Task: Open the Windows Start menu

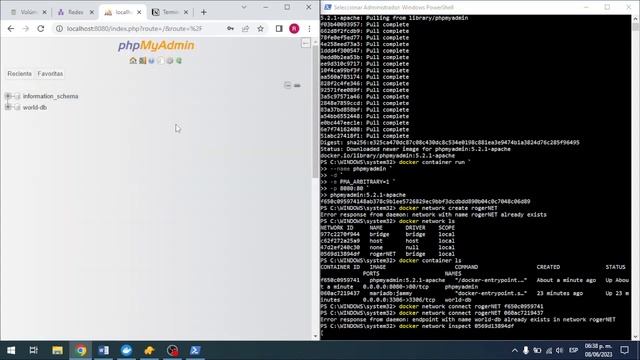Action: 11,350
